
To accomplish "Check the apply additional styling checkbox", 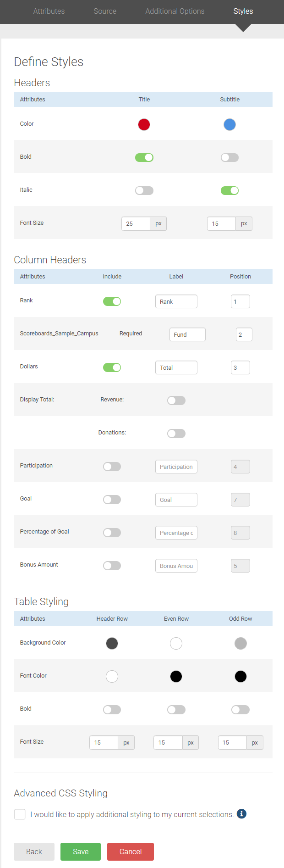I will [x=20, y=810].
